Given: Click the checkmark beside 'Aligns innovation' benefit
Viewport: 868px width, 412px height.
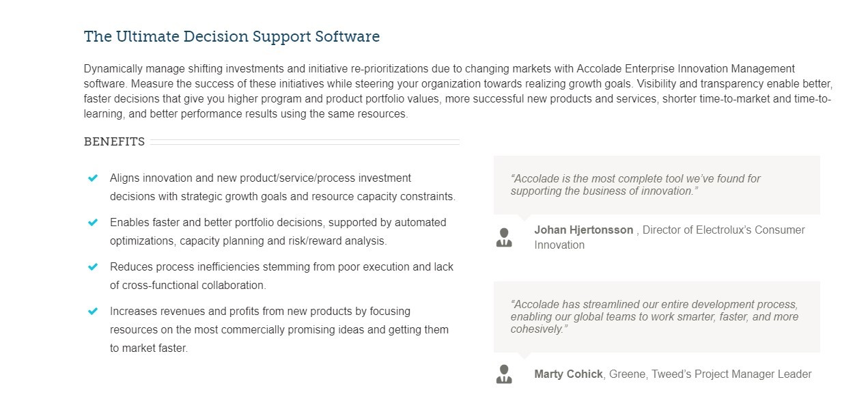Looking at the screenshot, I should pos(93,178).
